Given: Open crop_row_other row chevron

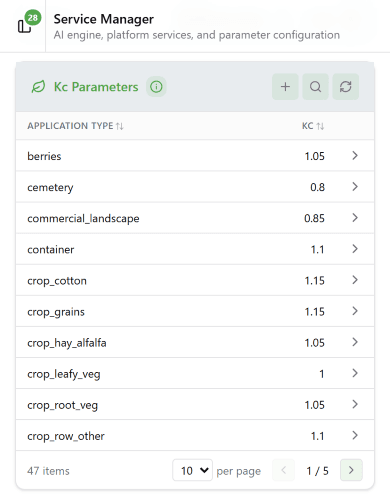Looking at the screenshot, I should 355,435.
